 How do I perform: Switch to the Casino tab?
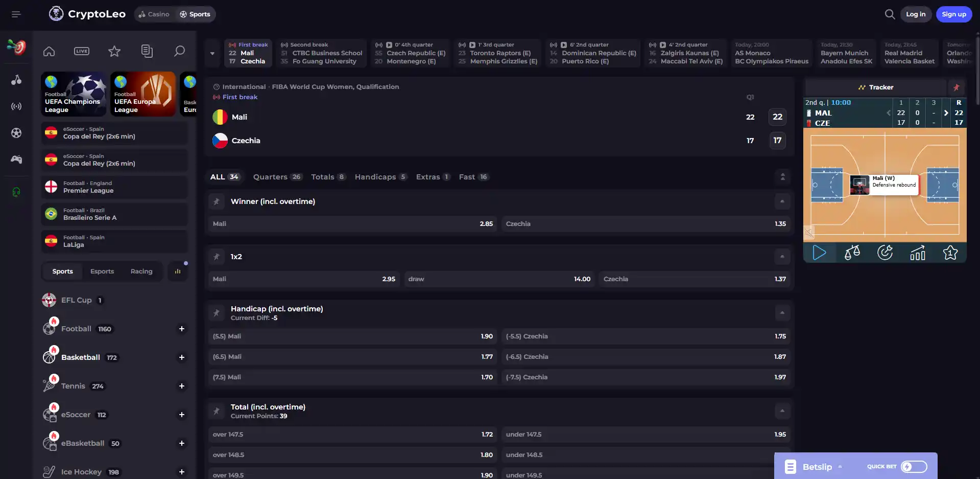[x=154, y=14]
